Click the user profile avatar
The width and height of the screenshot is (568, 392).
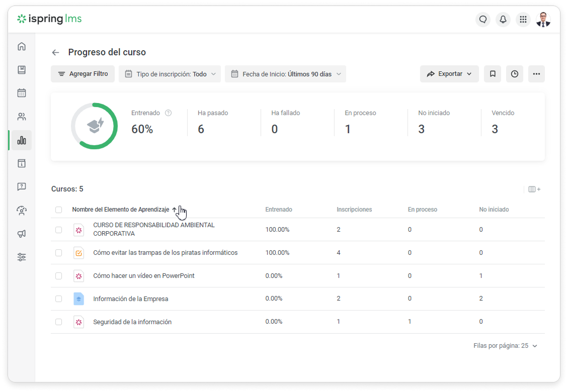543,20
